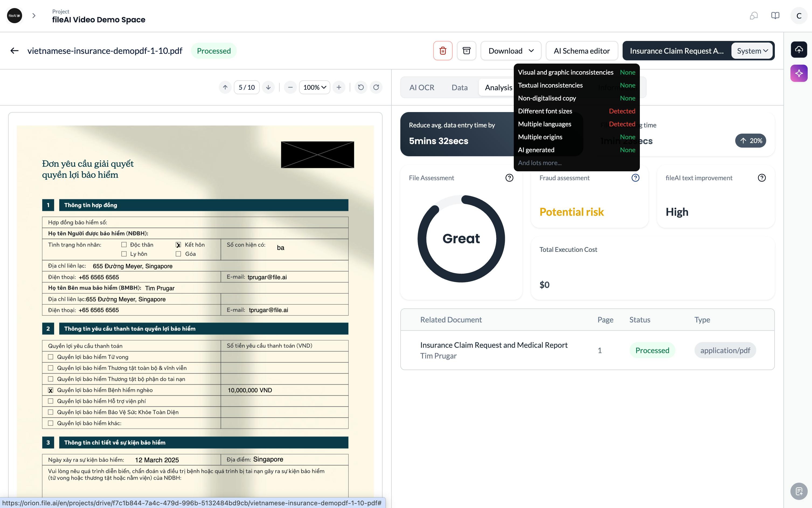The image size is (812, 508).
Task: Click File Assessment help icon
Action: coord(509,178)
